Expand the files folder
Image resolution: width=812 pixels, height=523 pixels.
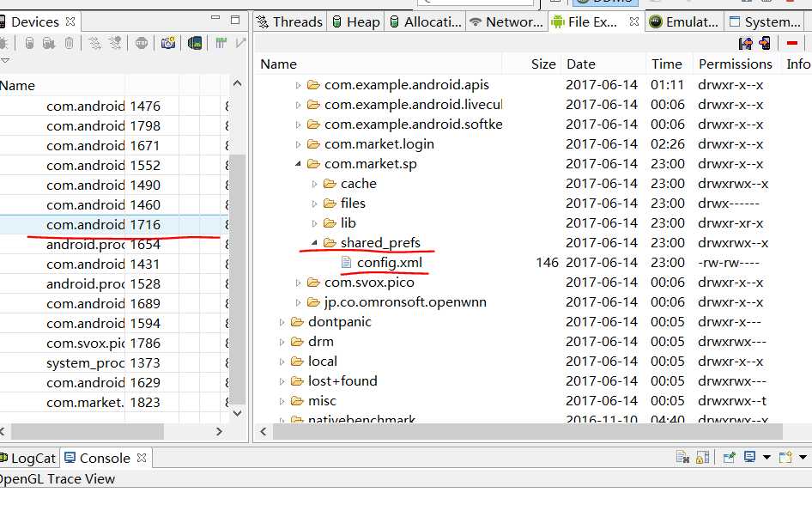pos(314,204)
